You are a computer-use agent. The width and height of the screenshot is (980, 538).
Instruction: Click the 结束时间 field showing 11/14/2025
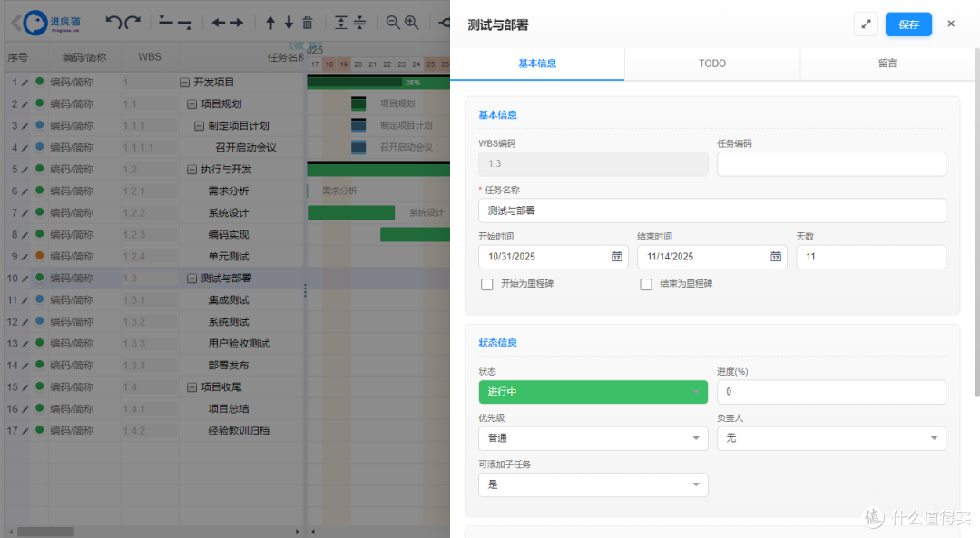click(x=712, y=257)
